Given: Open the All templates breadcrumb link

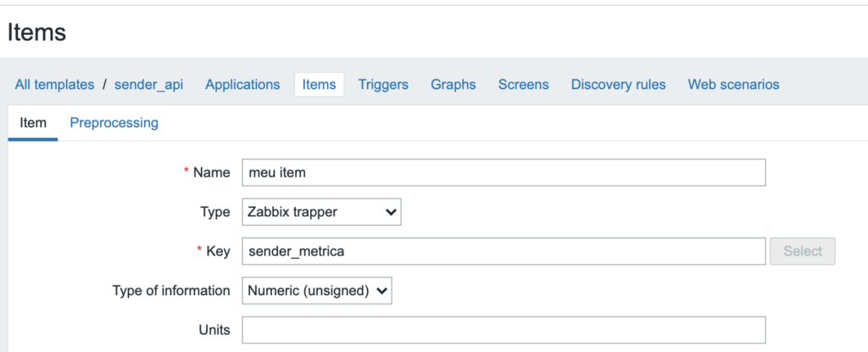Looking at the screenshot, I should pos(54,85).
